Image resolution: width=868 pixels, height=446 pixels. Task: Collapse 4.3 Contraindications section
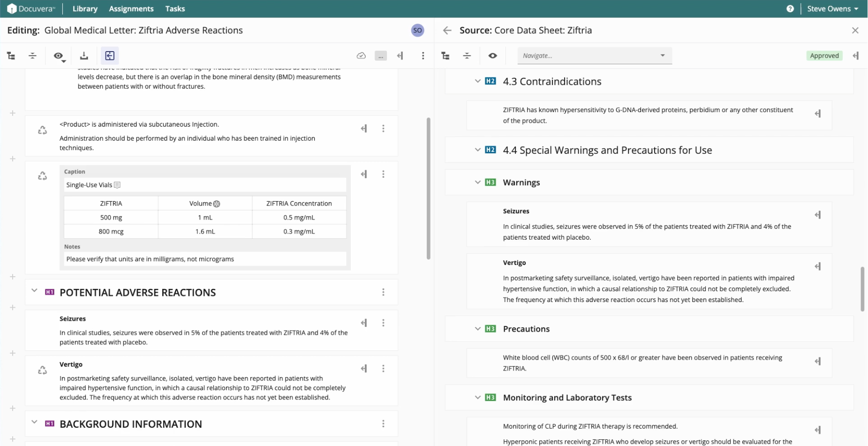pos(477,81)
